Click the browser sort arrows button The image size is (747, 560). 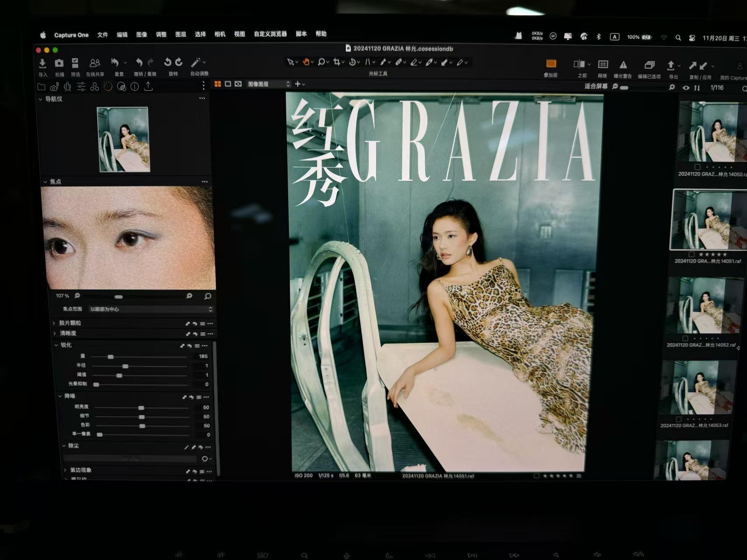point(697,88)
